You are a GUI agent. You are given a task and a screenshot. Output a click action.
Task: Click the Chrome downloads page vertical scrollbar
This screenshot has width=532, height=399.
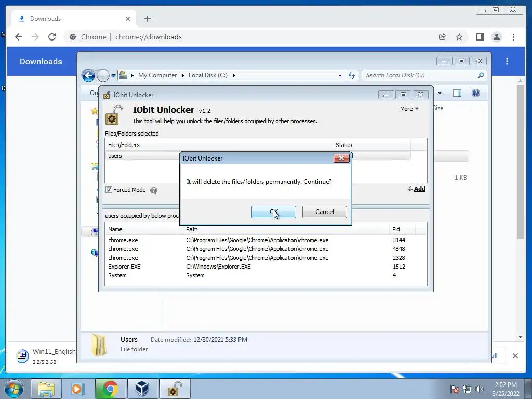[x=521, y=162]
